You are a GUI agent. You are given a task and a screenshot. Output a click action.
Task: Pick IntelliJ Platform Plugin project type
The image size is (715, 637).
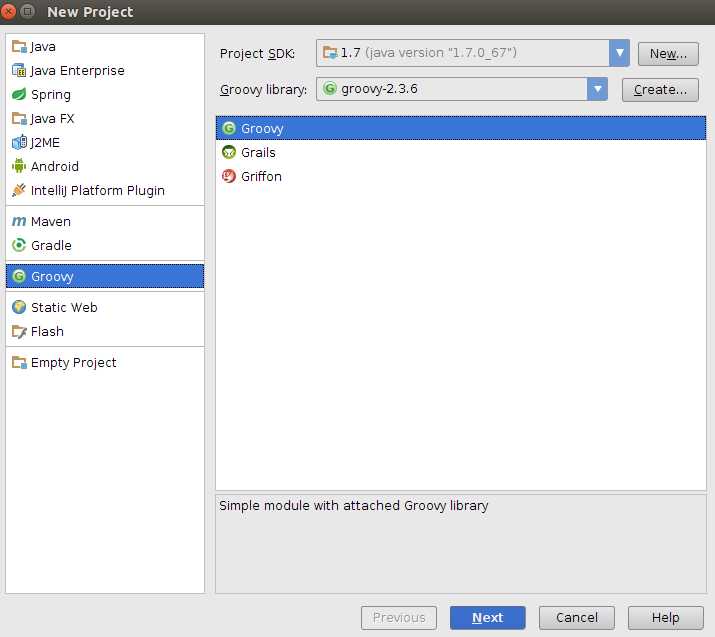tap(105, 190)
